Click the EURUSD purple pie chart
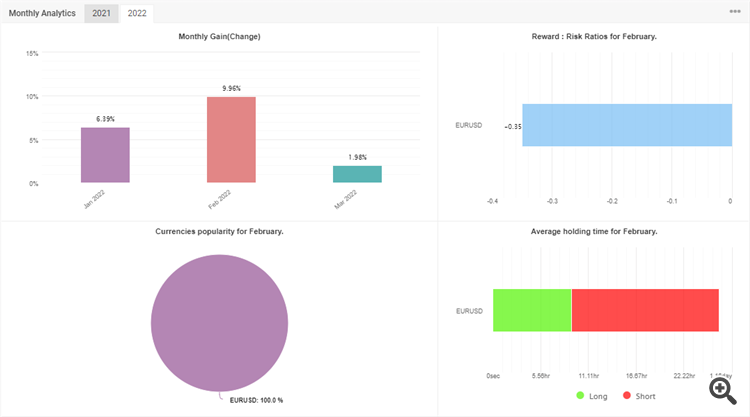 pos(220,323)
